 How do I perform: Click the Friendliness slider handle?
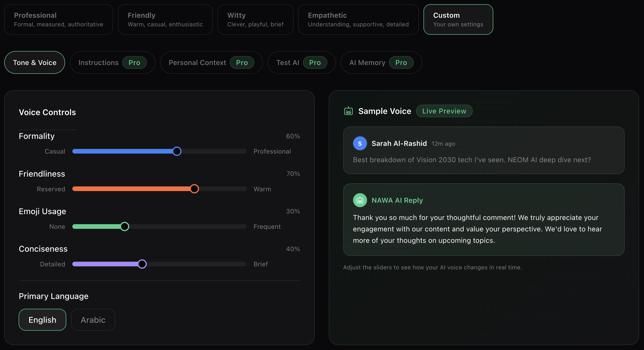click(x=194, y=189)
